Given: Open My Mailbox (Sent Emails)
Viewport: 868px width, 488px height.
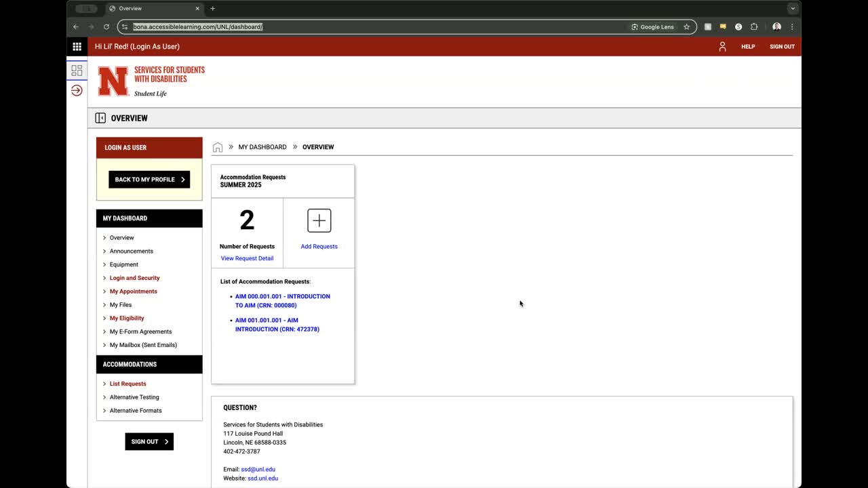Looking at the screenshot, I should click(143, 345).
